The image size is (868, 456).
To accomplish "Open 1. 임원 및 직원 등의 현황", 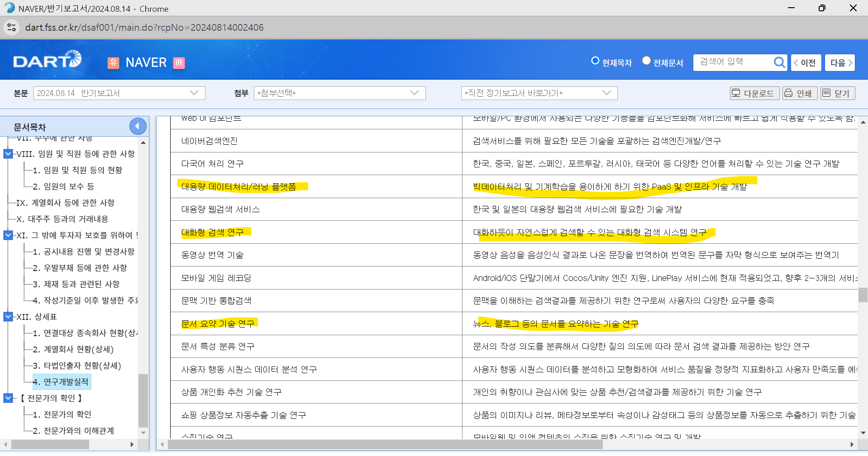I will coord(77,170).
